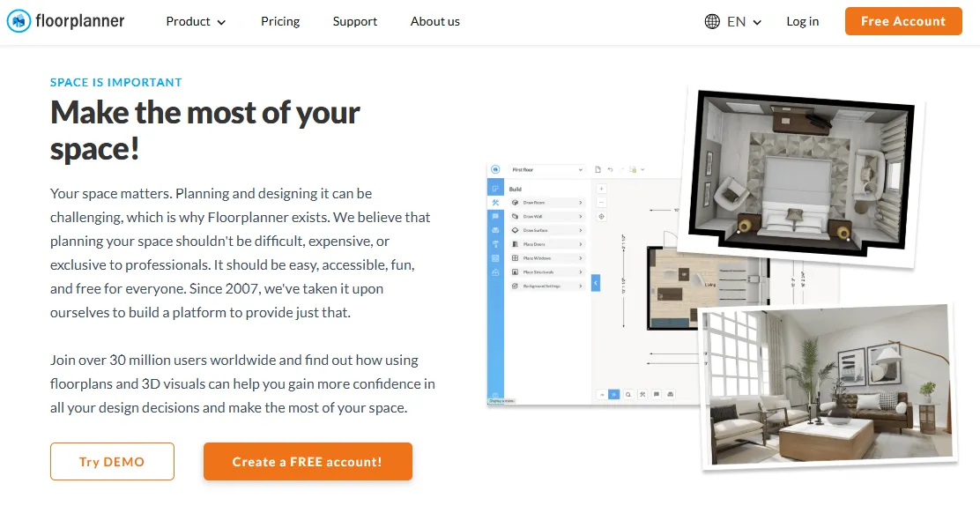Collapse the Build panel with blue arrow tab
The width and height of the screenshot is (980, 528).
coord(596,283)
